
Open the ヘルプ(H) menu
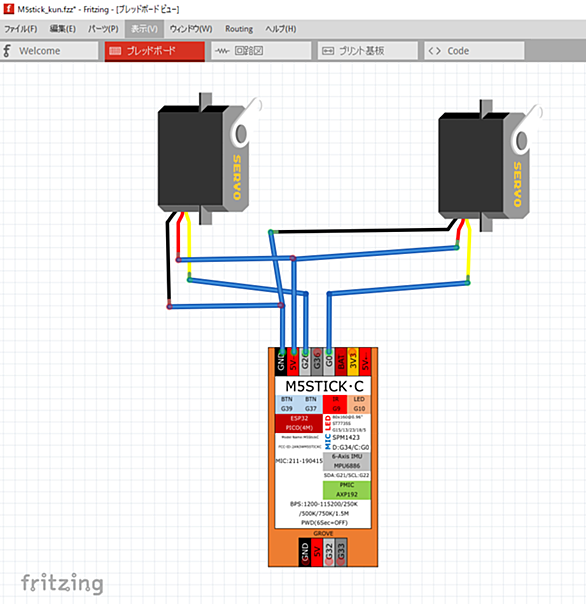pos(280,29)
